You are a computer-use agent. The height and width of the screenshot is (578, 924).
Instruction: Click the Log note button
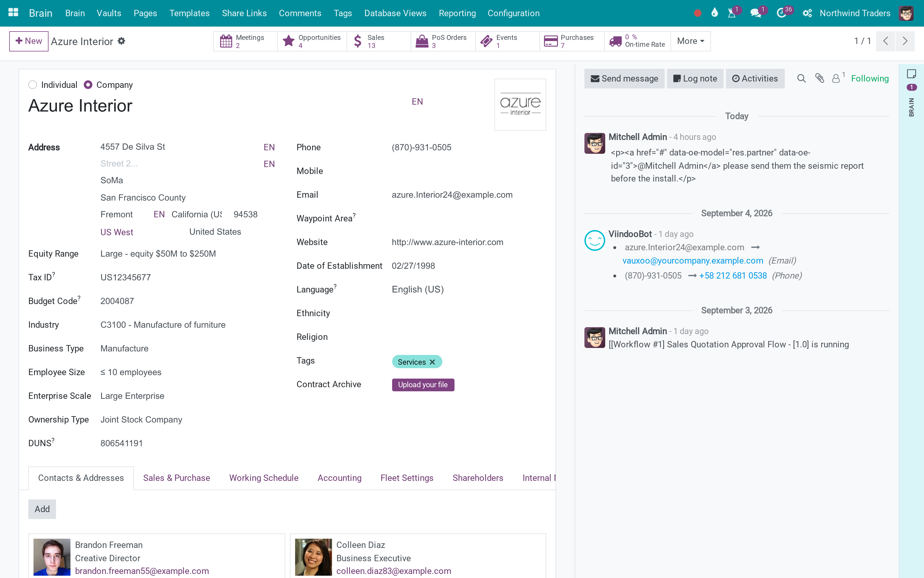pos(695,79)
